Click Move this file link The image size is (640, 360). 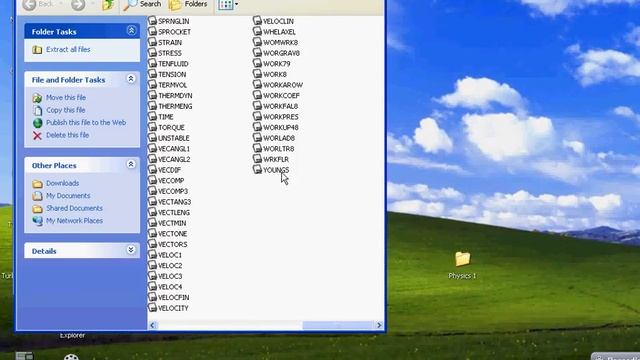[66, 98]
